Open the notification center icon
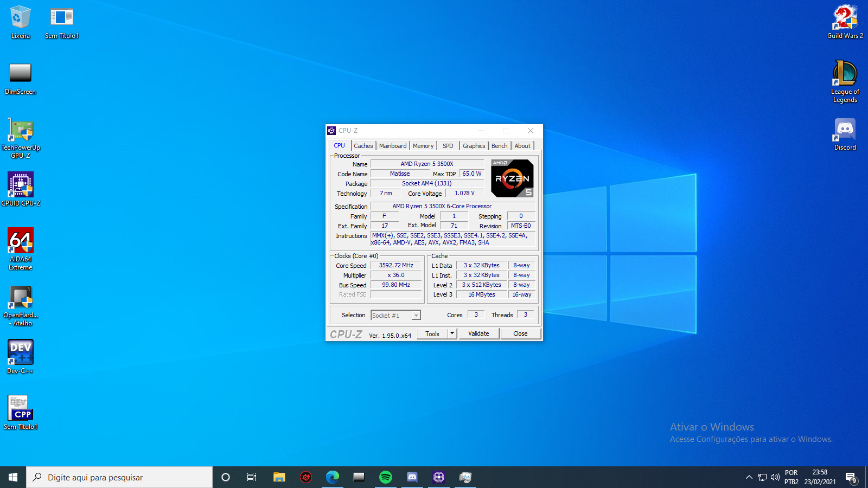Viewport: 868px width, 488px height. pyautogui.click(x=851, y=477)
